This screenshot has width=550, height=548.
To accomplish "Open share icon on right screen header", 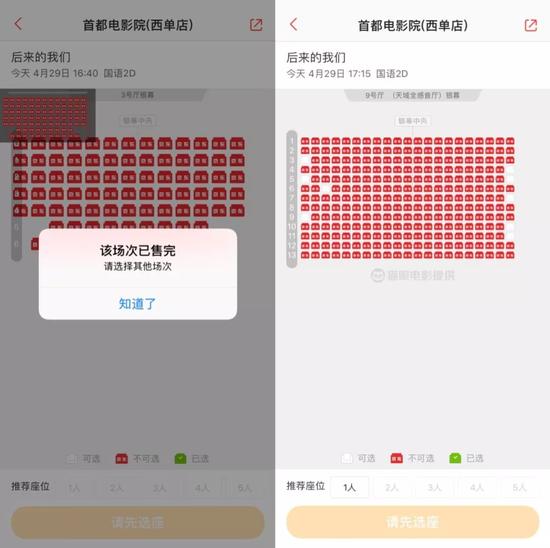I will [x=531, y=25].
